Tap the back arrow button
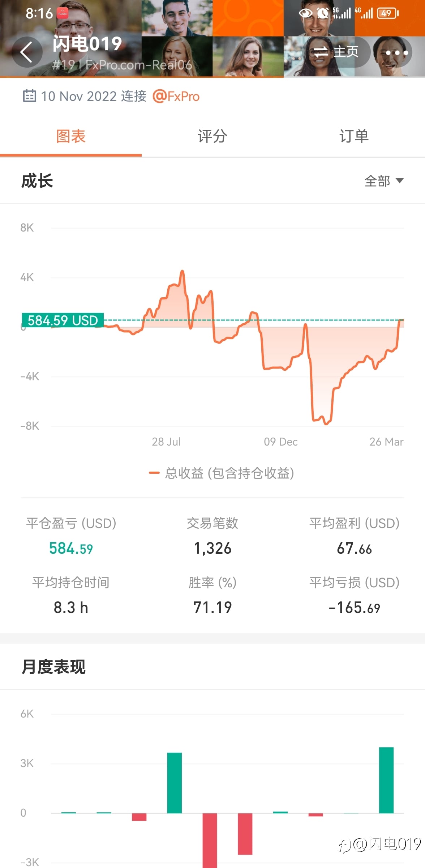 click(x=27, y=52)
